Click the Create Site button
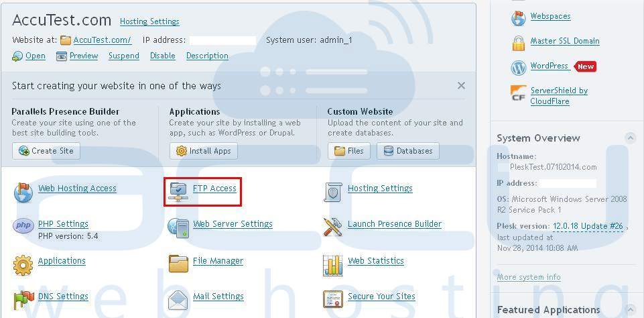Screen dimensions: 644x318 46,151
